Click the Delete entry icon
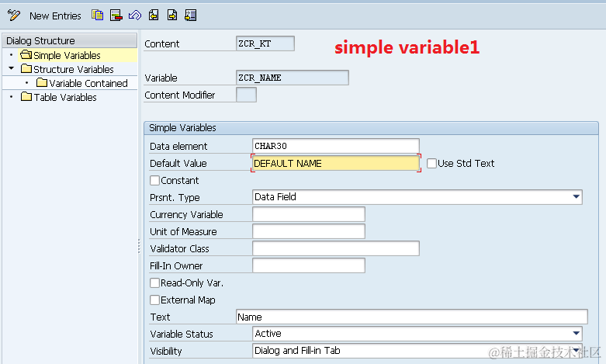 click(x=116, y=15)
